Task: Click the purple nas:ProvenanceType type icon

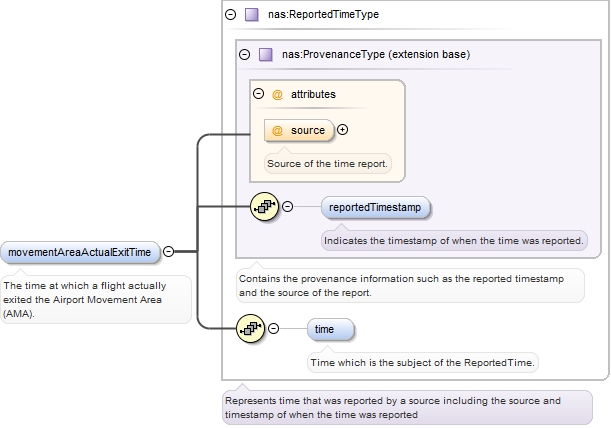Action: coord(266,54)
